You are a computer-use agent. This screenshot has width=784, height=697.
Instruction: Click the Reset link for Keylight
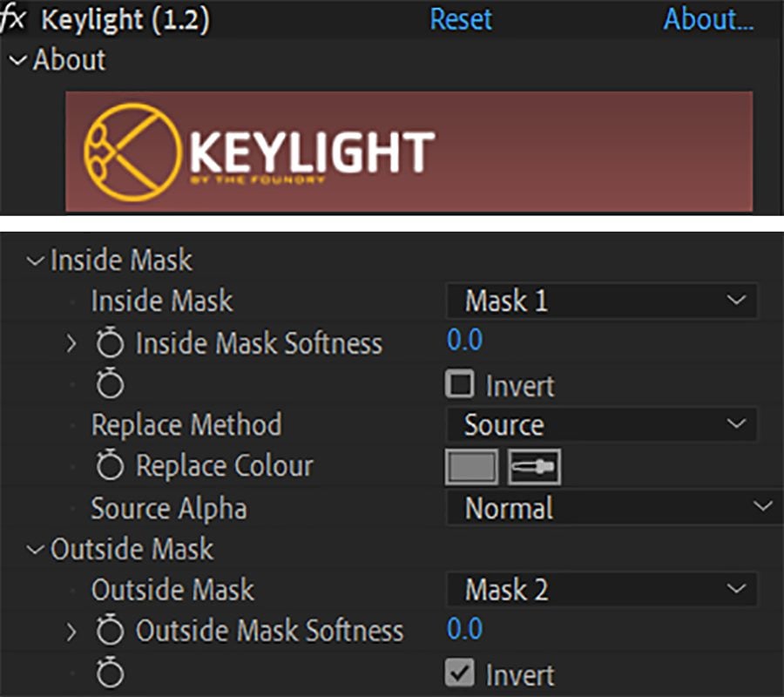tap(461, 19)
